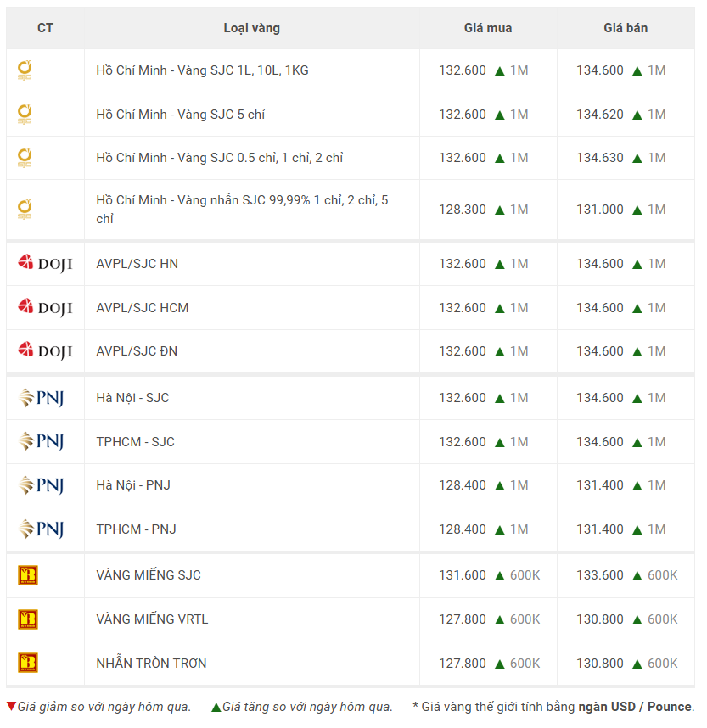
Task: Click the 134.630 sell price cell
Action: tap(600, 158)
